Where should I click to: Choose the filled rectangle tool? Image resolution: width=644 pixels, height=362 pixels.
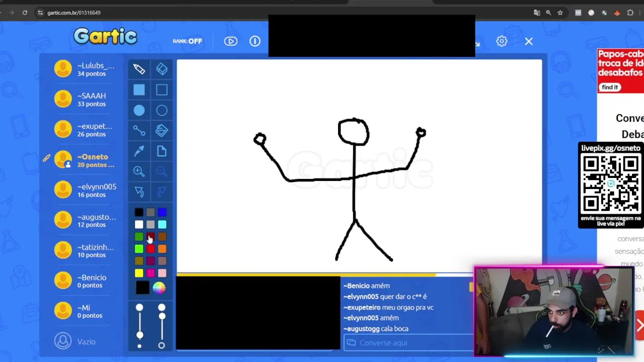139,90
